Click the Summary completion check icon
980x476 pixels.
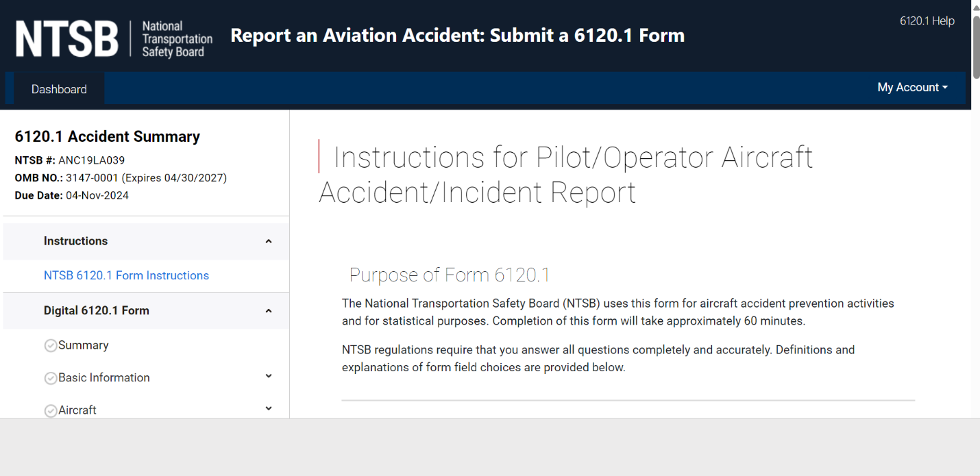[50, 346]
